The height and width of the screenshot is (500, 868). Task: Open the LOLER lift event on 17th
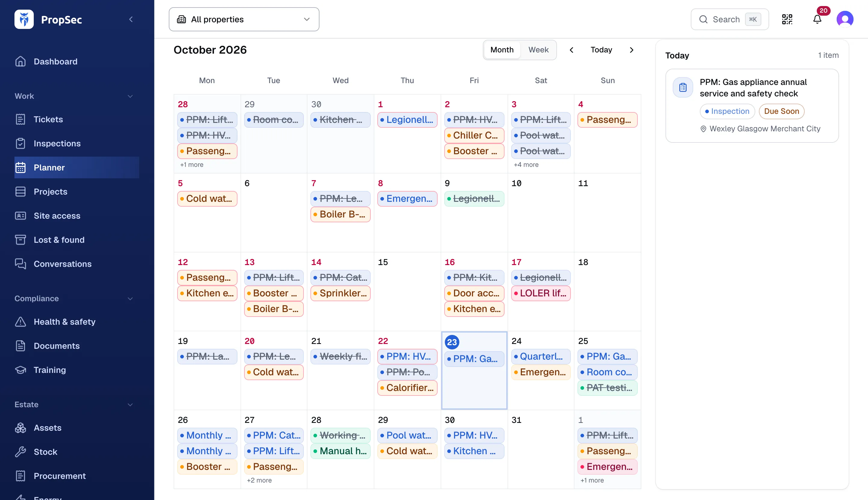point(540,293)
